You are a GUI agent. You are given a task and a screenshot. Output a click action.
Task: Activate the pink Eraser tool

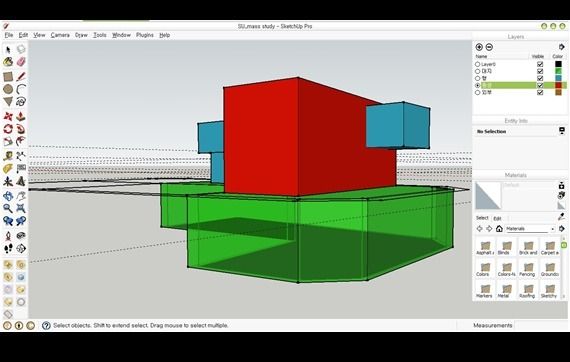[21, 62]
